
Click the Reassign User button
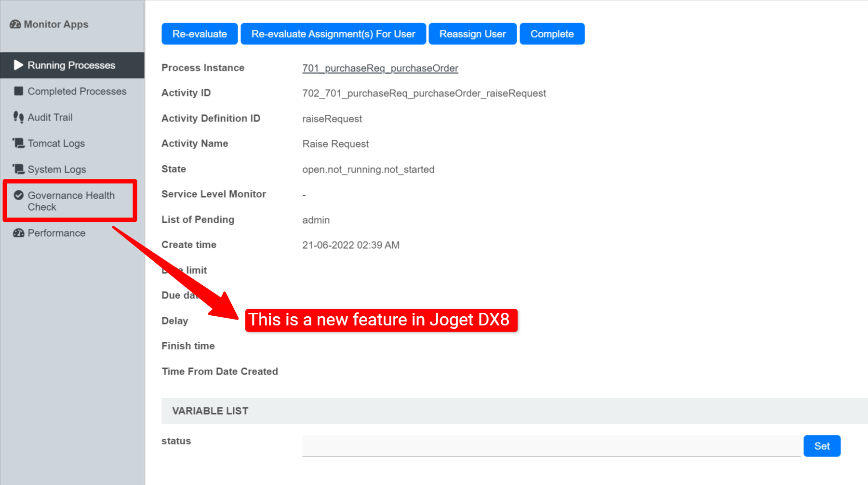click(472, 34)
